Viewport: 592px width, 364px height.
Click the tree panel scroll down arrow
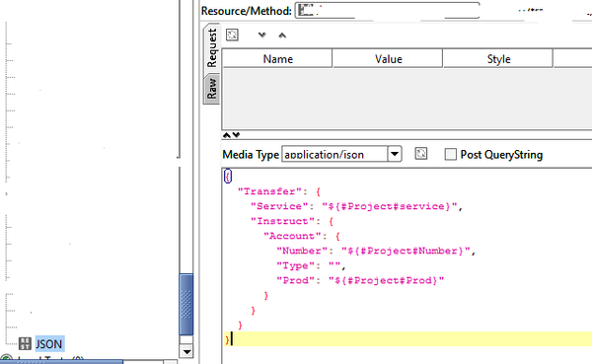tap(186, 351)
